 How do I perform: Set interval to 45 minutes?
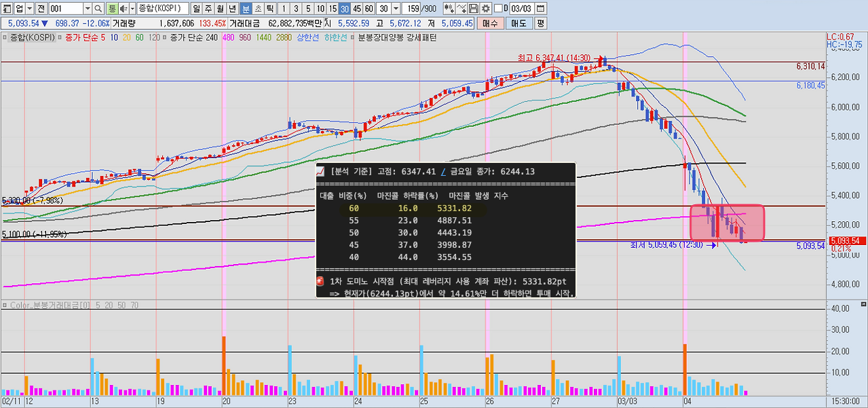pyautogui.click(x=357, y=9)
